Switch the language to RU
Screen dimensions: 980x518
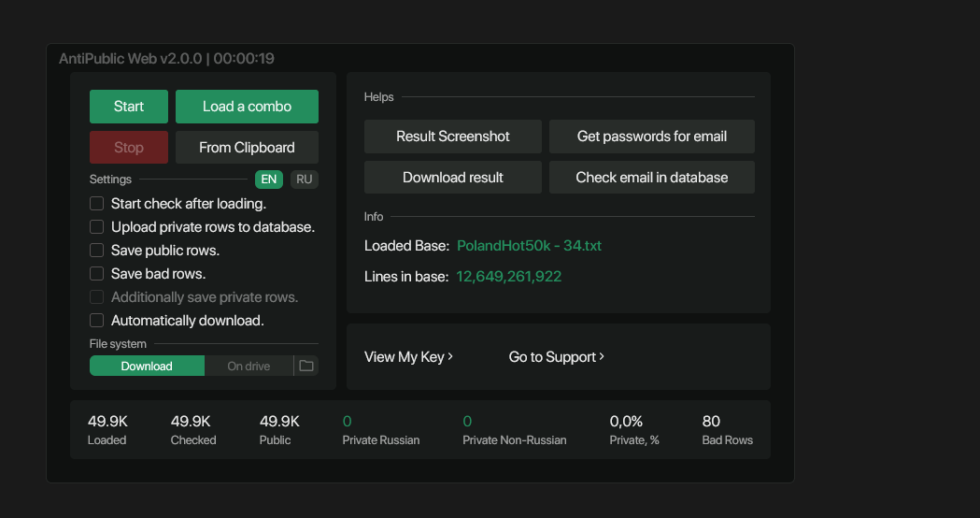305,180
